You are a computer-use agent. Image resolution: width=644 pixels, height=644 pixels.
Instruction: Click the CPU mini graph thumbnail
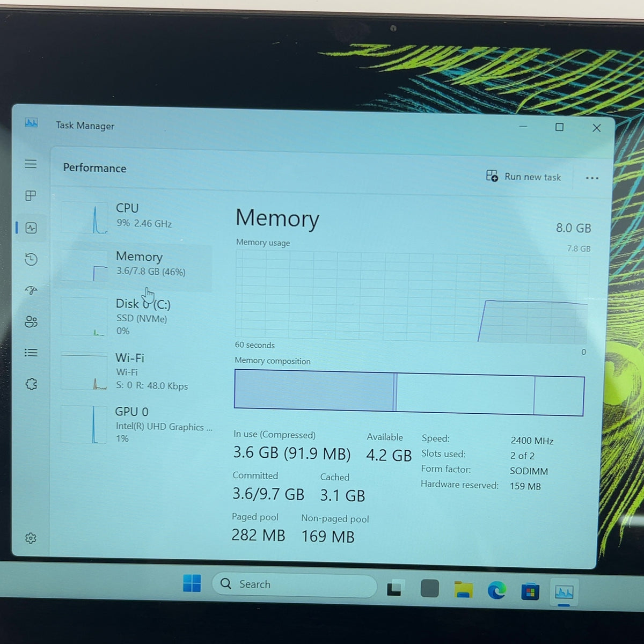point(84,218)
